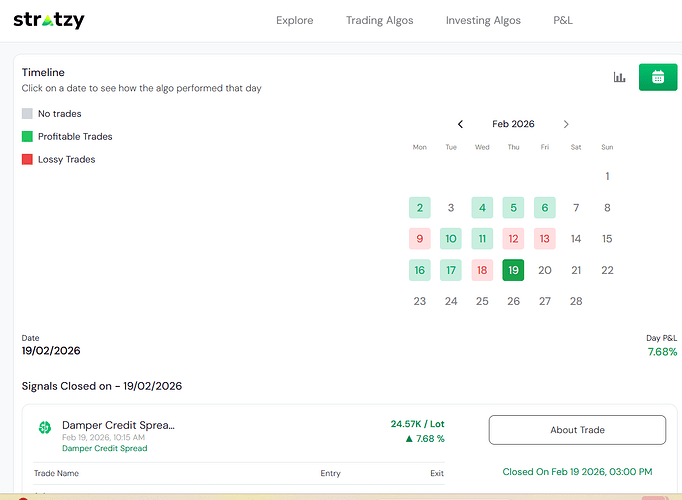682x500 pixels.
Task: Click the Profitable Trades green swatch
Action: pos(28,137)
